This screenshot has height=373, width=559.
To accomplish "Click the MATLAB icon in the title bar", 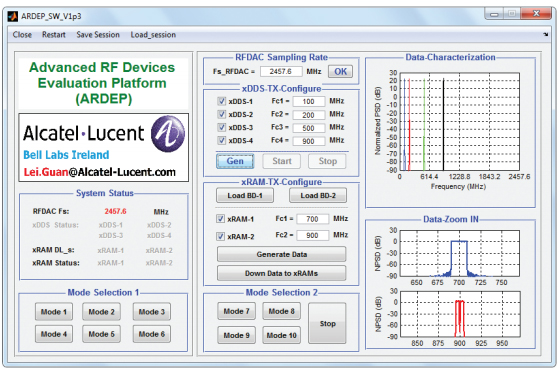I will point(13,16).
